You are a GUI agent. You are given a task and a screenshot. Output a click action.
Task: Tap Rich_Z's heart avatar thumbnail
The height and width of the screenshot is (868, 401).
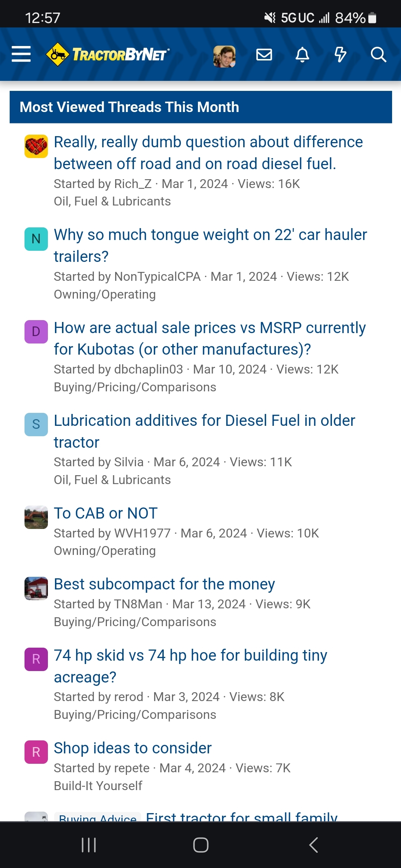tap(36, 146)
